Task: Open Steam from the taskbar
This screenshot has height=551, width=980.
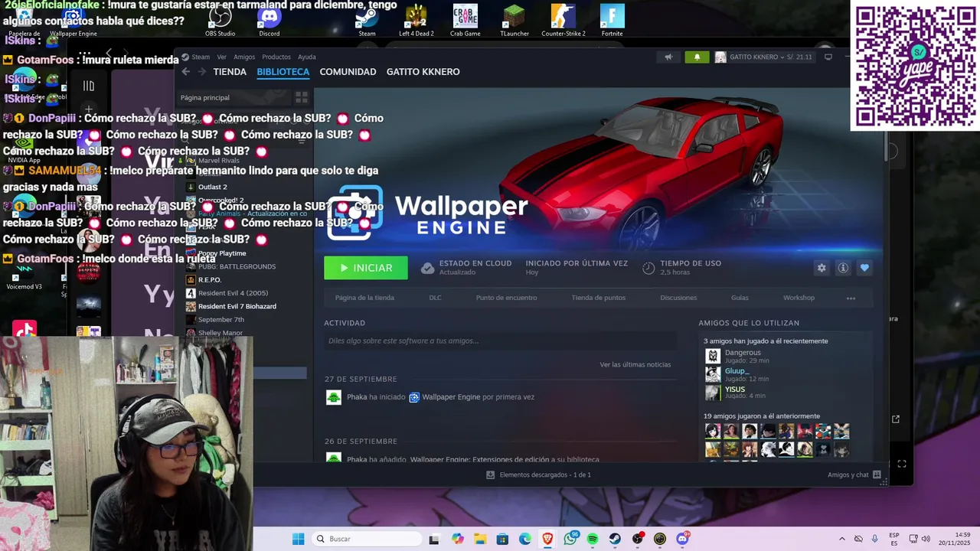Action: pos(615,539)
